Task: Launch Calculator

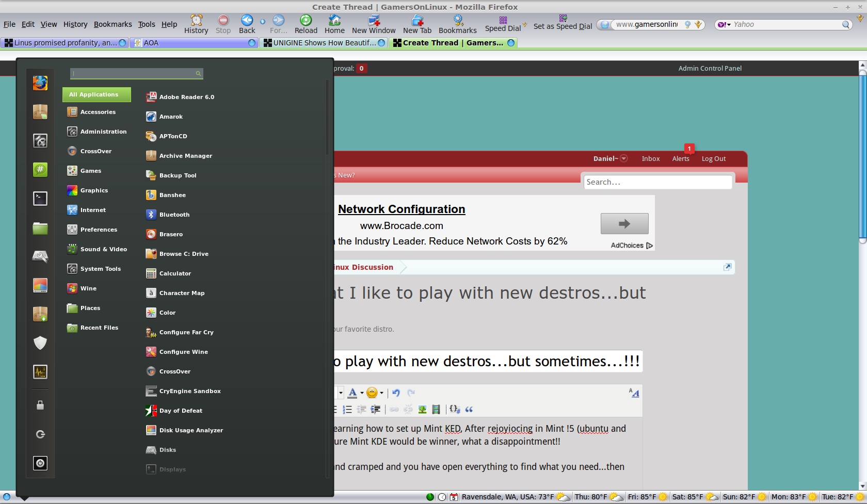Action: (x=169, y=273)
